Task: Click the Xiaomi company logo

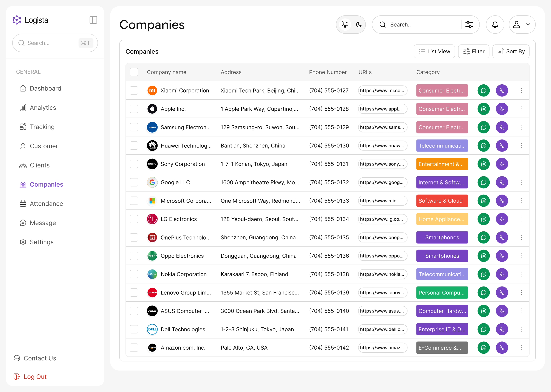Action: click(152, 90)
